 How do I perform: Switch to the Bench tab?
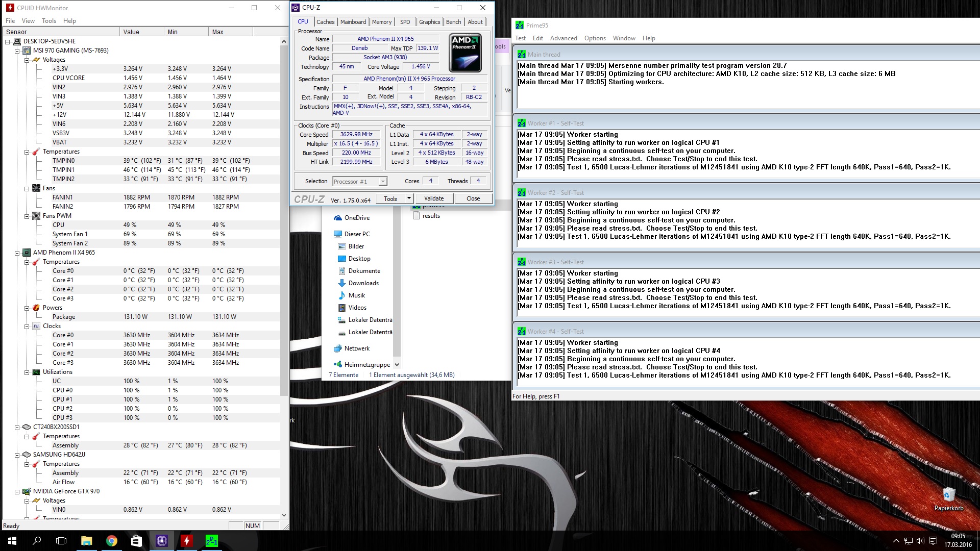[453, 22]
